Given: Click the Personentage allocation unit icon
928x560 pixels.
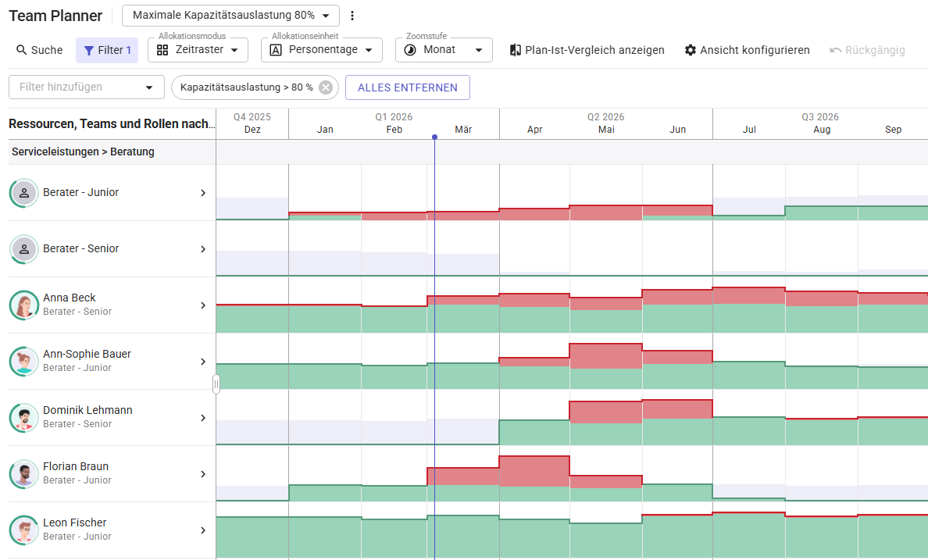Looking at the screenshot, I should pos(277,49).
